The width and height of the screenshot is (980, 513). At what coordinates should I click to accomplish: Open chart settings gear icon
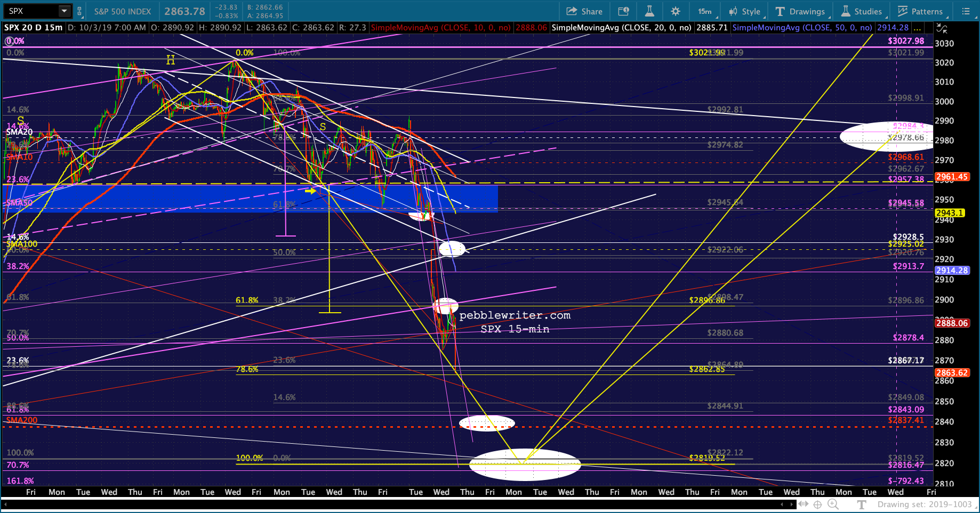(x=676, y=11)
